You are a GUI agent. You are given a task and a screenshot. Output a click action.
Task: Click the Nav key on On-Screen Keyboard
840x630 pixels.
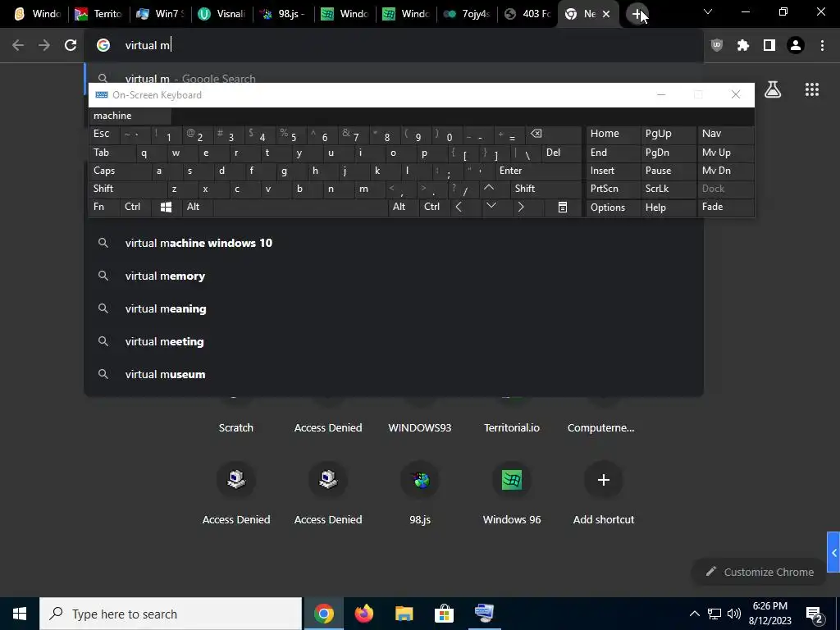click(x=725, y=134)
